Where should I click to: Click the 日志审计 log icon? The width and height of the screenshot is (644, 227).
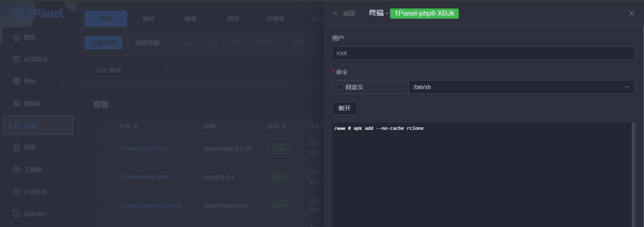click(x=17, y=214)
